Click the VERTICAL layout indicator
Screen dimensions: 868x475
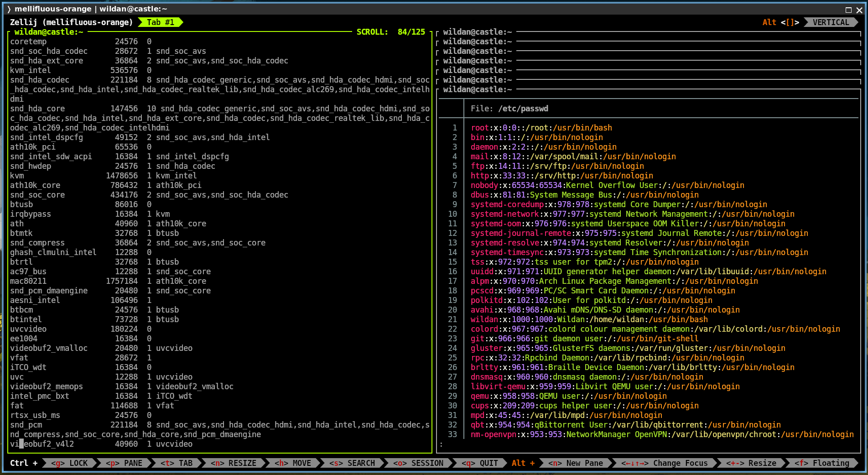coord(831,22)
